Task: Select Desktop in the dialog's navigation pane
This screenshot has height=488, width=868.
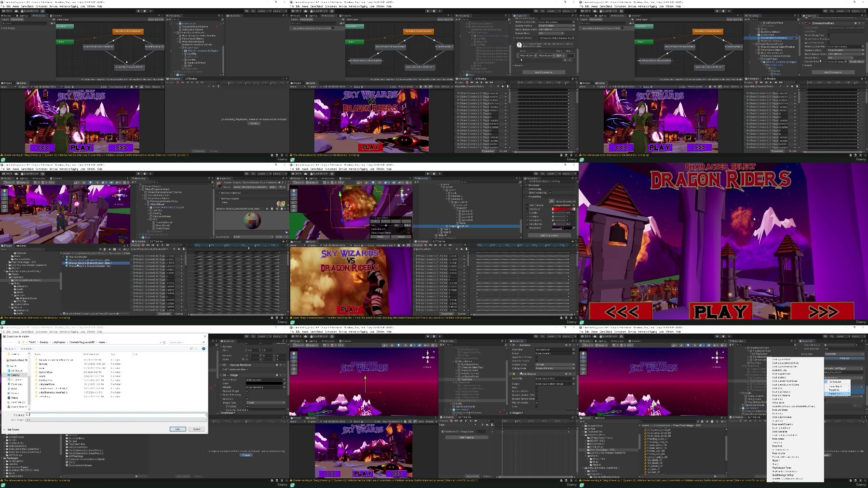Action: [x=15, y=375]
